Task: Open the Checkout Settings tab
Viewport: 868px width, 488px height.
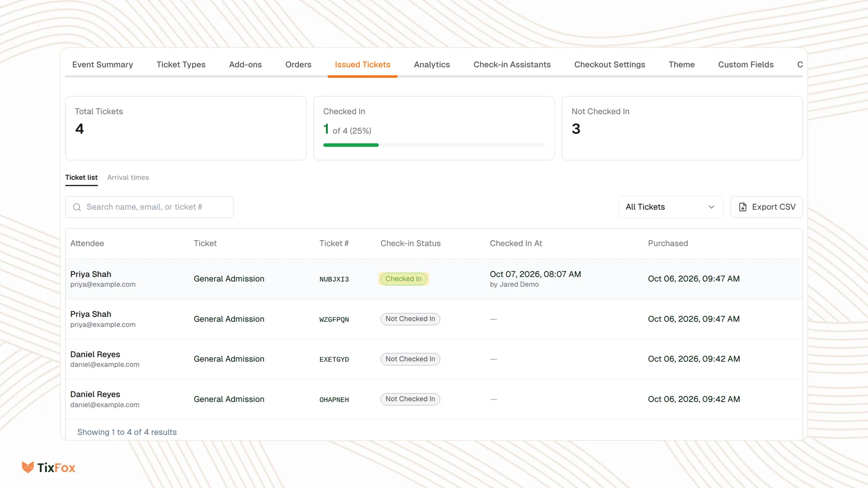Action: click(610, 65)
